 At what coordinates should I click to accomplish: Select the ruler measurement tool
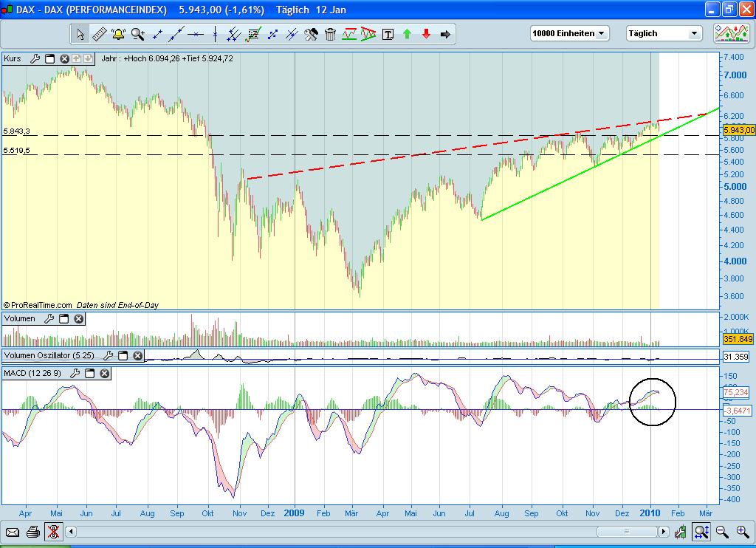coord(98,33)
